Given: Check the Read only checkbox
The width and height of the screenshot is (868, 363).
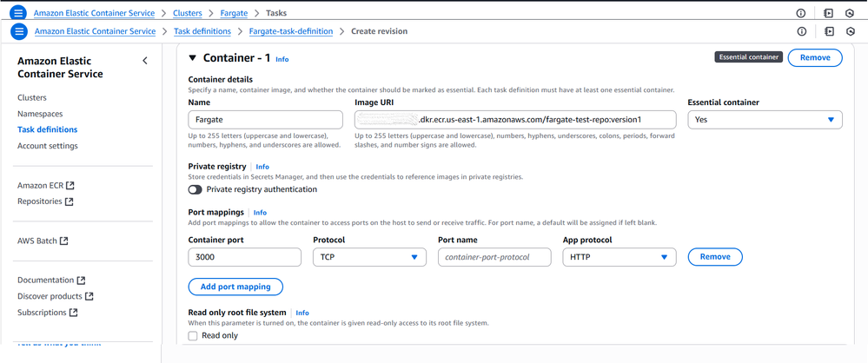Looking at the screenshot, I should [x=193, y=336].
